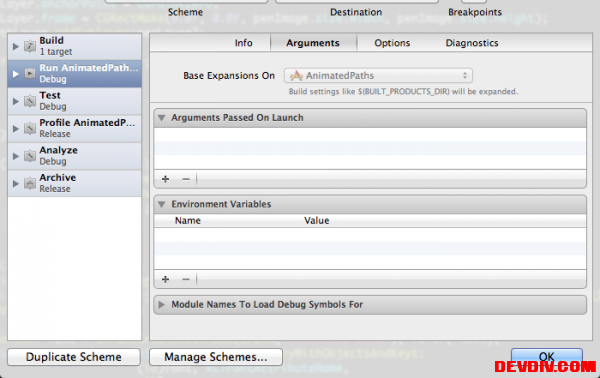The image size is (600, 378).
Task: Click the Analyze action icon
Action: click(x=30, y=156)
